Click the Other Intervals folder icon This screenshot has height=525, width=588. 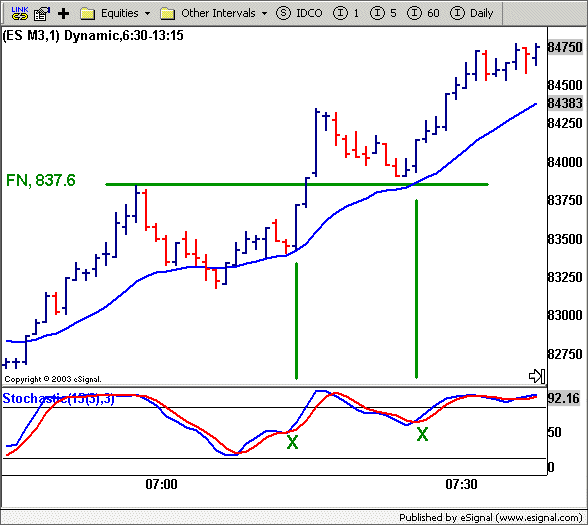168,14
